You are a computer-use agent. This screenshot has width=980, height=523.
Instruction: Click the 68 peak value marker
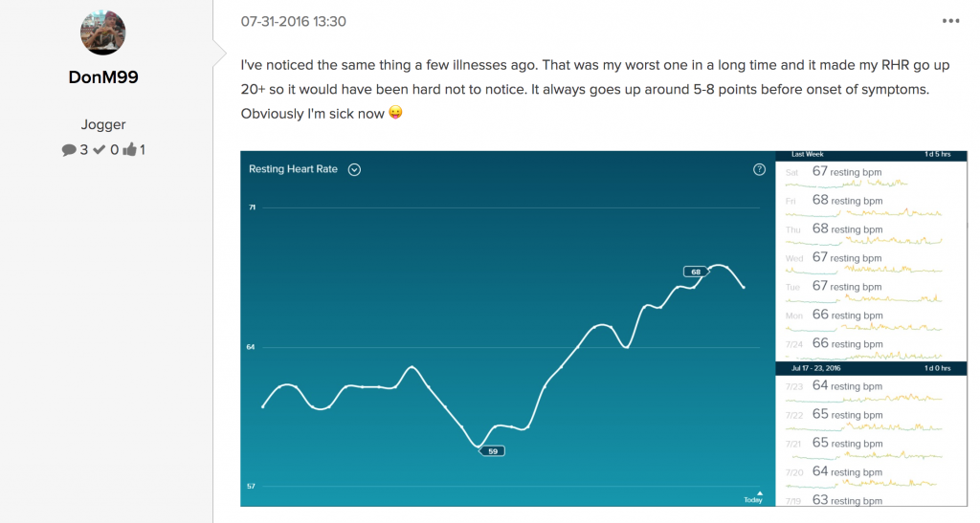[x=696, y=272]
